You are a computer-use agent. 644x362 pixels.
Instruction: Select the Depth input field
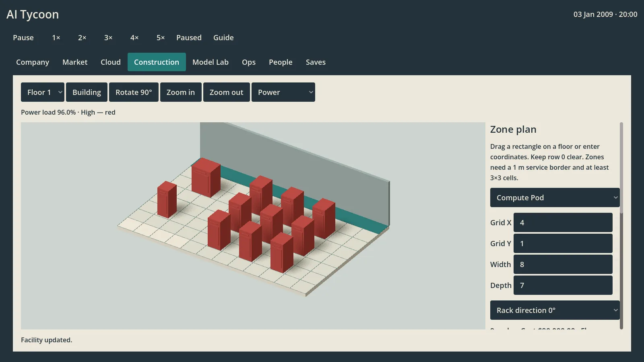point(563,285)
